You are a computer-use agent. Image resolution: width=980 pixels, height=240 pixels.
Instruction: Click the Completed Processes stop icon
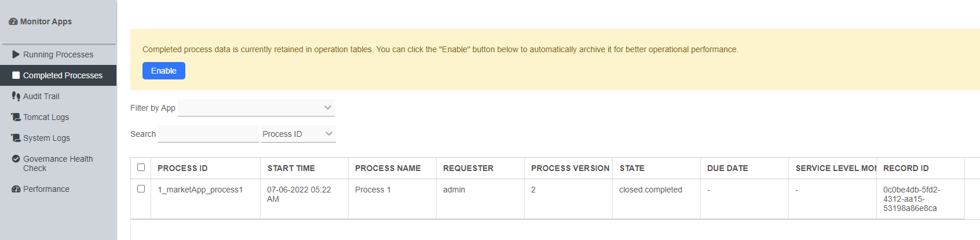16,75
